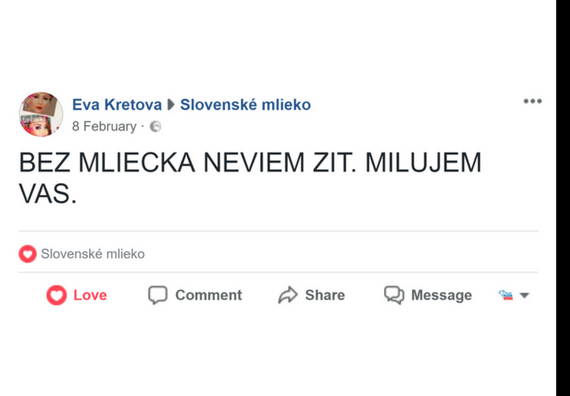Click the small flag page avatar icon
This screenshot has width=570, height=396.
pyautogui.click(x=506, y=295)
